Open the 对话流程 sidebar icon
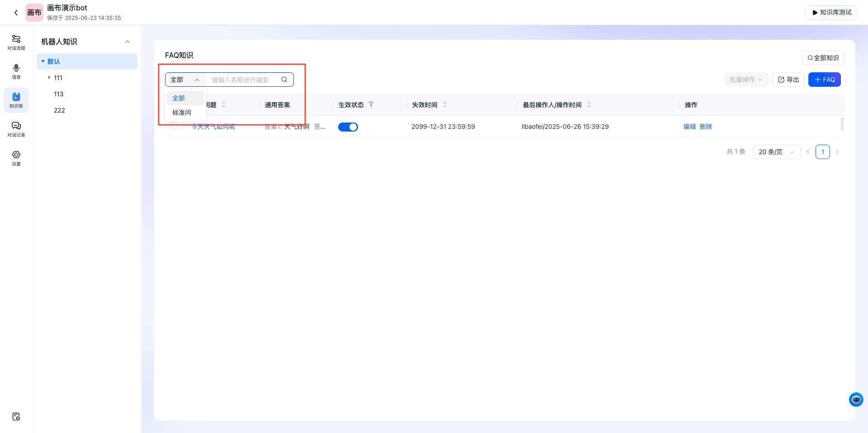Image resolution: width=868 pixels, height=433 pixels. (16, 42)
